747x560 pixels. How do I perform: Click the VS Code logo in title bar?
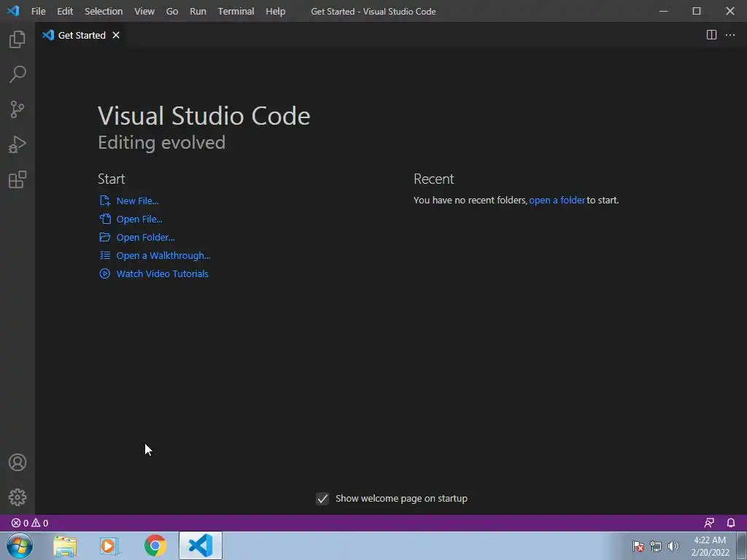coord(13,11)
